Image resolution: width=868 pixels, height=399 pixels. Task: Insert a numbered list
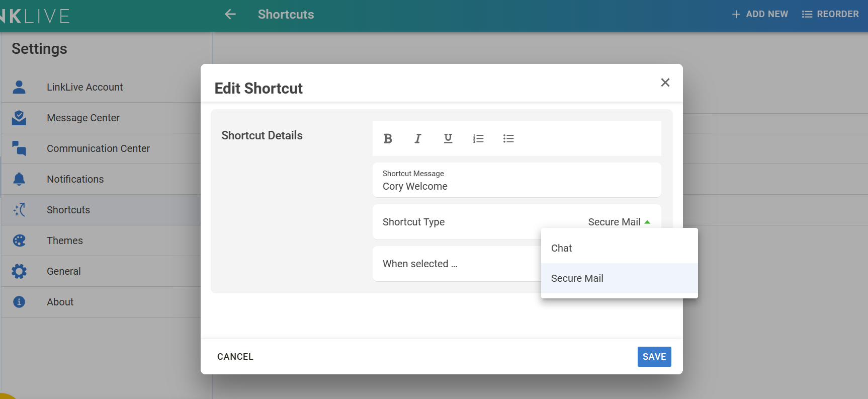478,138
